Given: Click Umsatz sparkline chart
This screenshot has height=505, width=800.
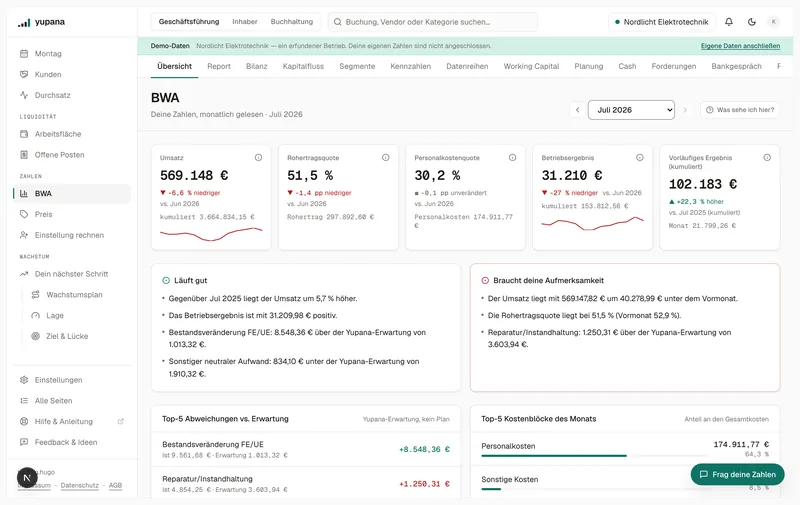Looking at the screenshot, I should 211,234.
